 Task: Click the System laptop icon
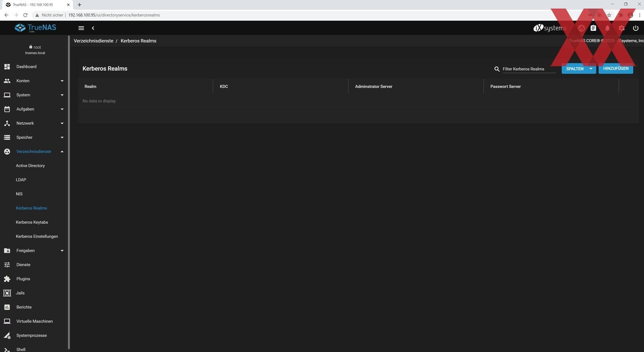(x=7, y=95)
